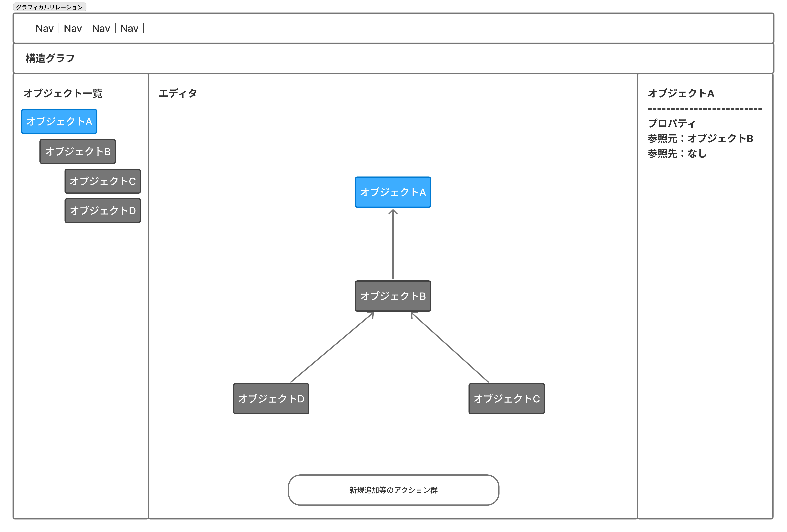Screen dimensions: 787x532
Task: Click the 参照先：なし property line
Action: (x=677, y=154)
